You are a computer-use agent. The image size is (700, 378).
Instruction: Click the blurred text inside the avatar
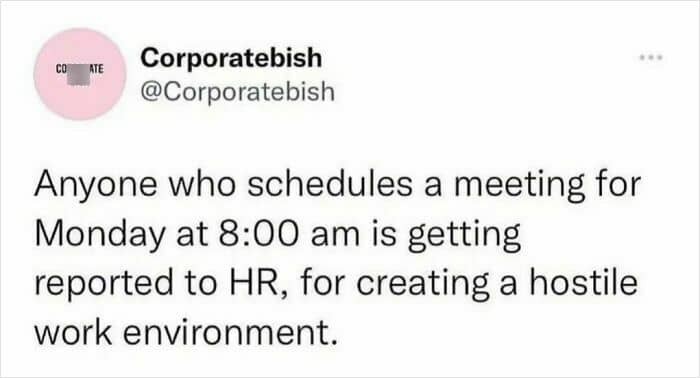[x=77, y=73]
